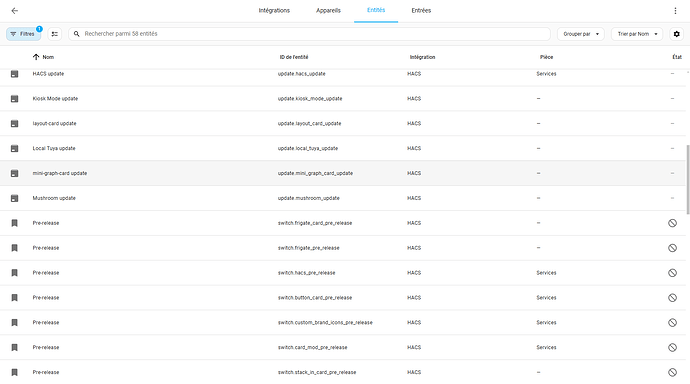Click update.kiosk_mode_update entity ID
Screen dimensions: 690x384
(310, 99)
